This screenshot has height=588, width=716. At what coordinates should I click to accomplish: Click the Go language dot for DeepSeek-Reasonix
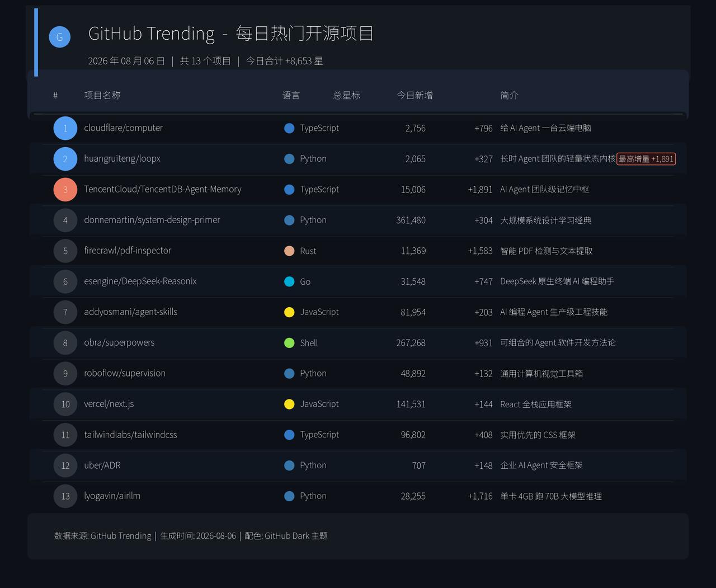289,281
